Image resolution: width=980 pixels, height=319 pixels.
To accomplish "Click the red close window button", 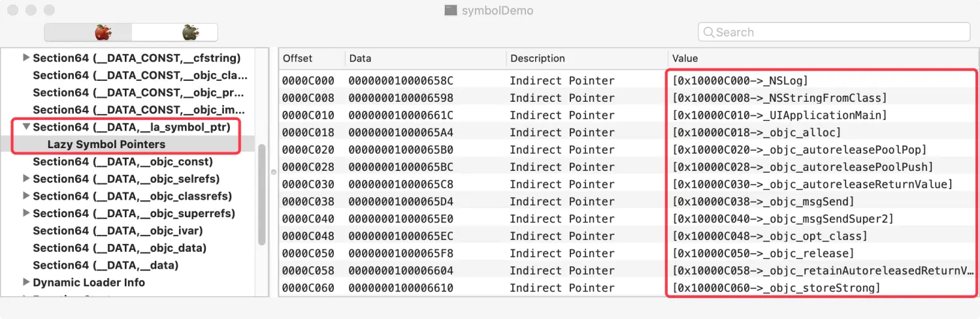I will coord(13,10).
